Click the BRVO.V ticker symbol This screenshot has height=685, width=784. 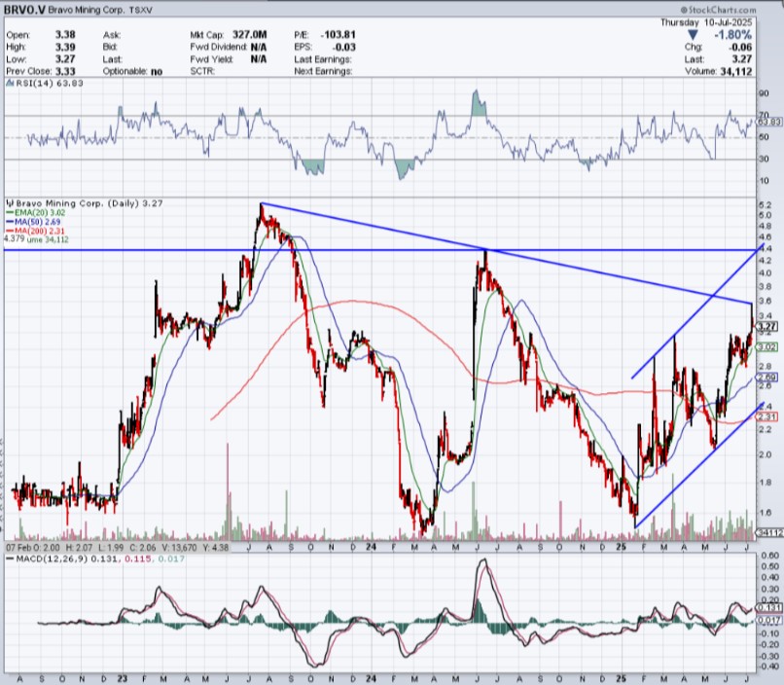(28, 9)
